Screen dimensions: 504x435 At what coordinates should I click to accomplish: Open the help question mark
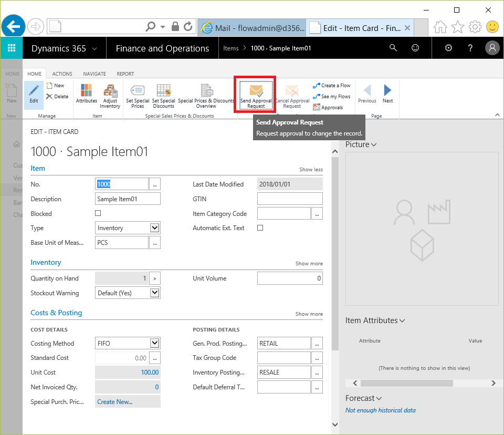pyautogui.click(x=470, y=48)
